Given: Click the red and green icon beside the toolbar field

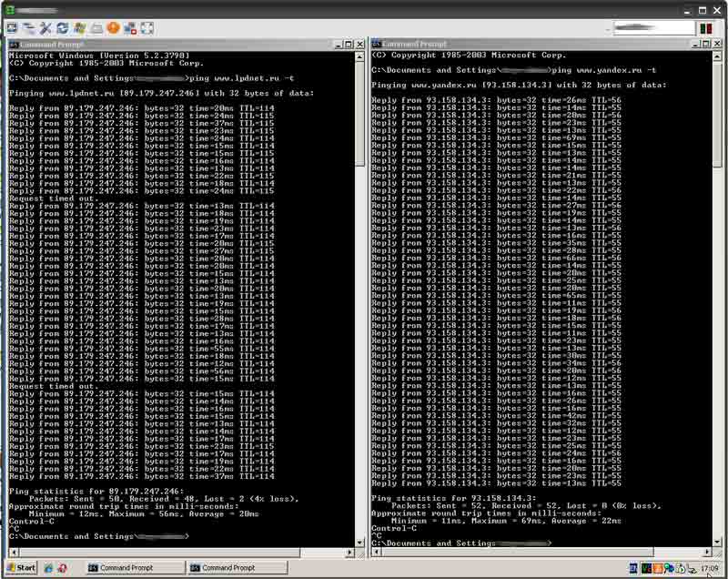Looking at the screenshot, I should (706, 28).
